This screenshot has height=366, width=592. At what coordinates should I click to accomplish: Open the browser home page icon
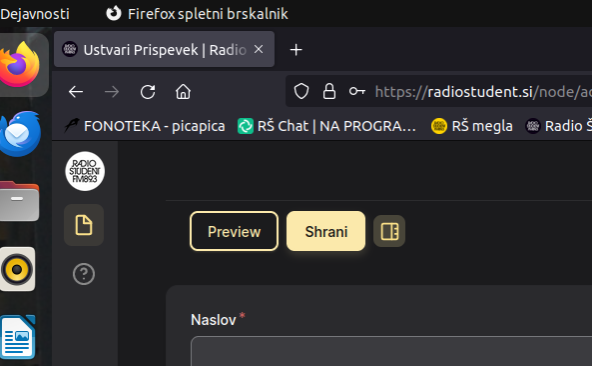pyautogui.click(x=183, y=92)
